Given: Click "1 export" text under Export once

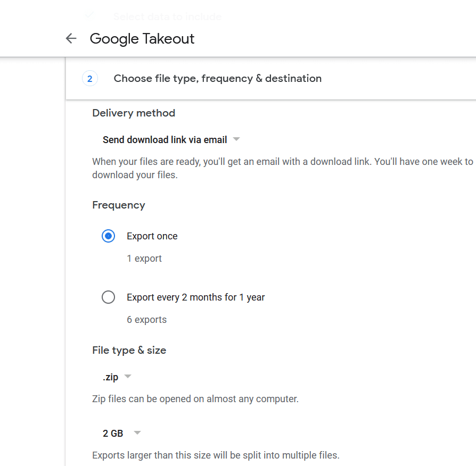Looking at the screenshot, I should [x=144, y=258].
